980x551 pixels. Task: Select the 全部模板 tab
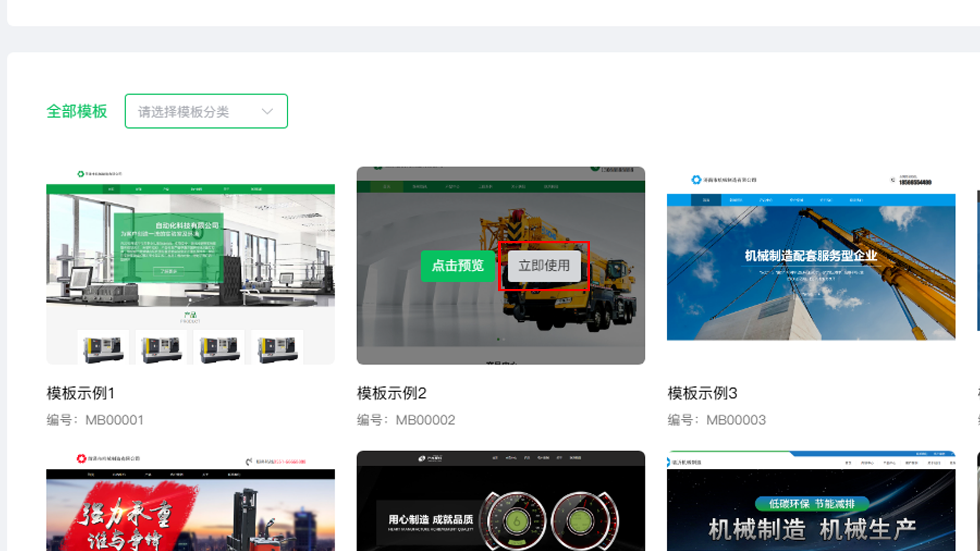(77, 111)
